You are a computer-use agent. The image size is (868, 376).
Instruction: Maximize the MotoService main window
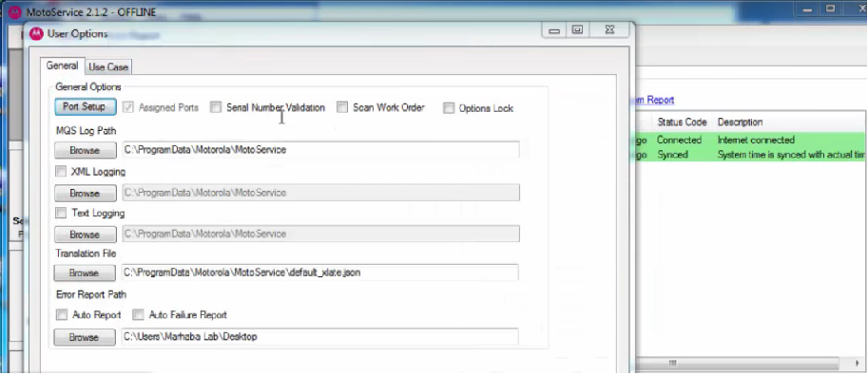coord(831,9)
